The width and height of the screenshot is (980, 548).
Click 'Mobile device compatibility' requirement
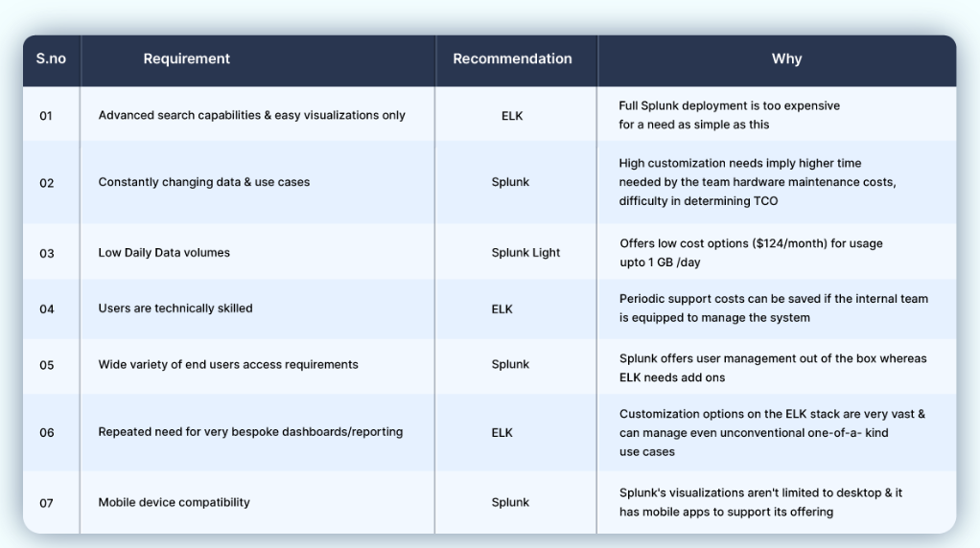[174, 502]
